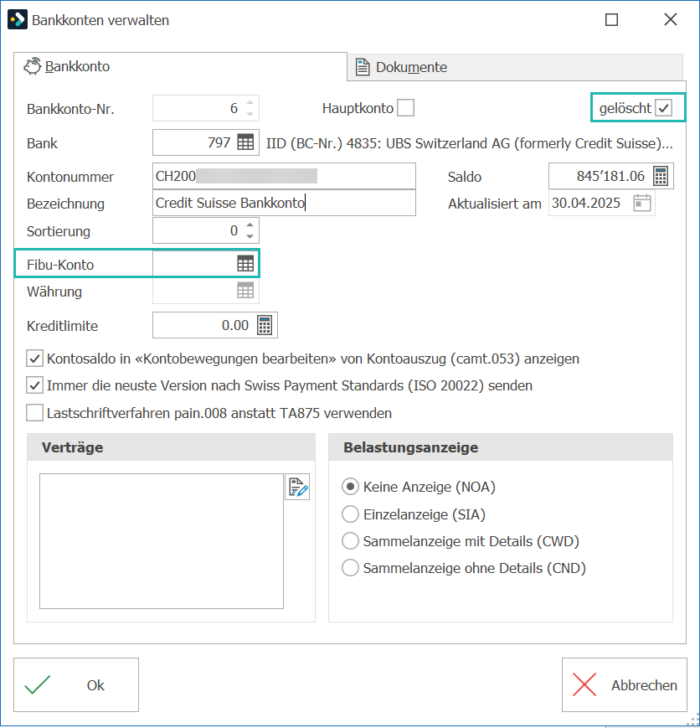Viewport: 700px width, 728px height.
Task: Open the Währung lookup table icon
Action: [x=245, y=291]
